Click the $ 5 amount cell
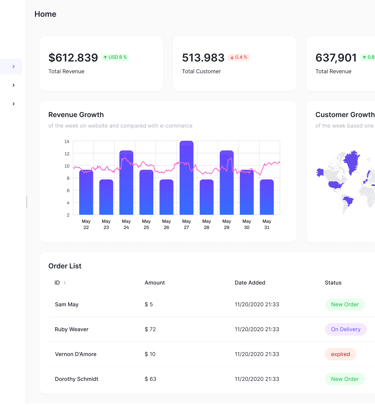Viewport: 375px width, 405px height. point(149,304)
